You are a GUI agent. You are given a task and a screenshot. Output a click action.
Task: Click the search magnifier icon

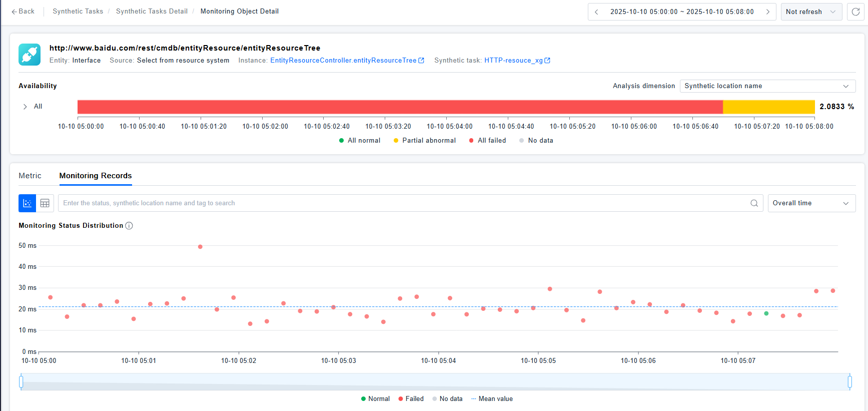(x=754, y=203)
